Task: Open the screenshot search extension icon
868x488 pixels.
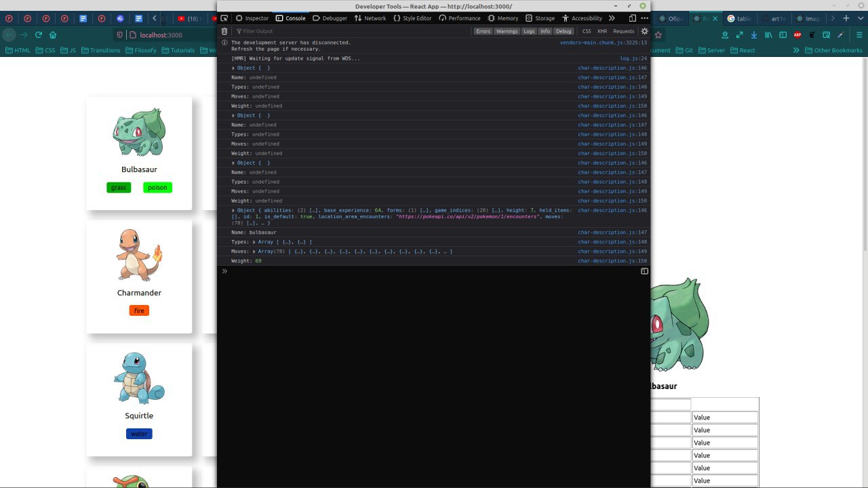Action: [827, 35]
